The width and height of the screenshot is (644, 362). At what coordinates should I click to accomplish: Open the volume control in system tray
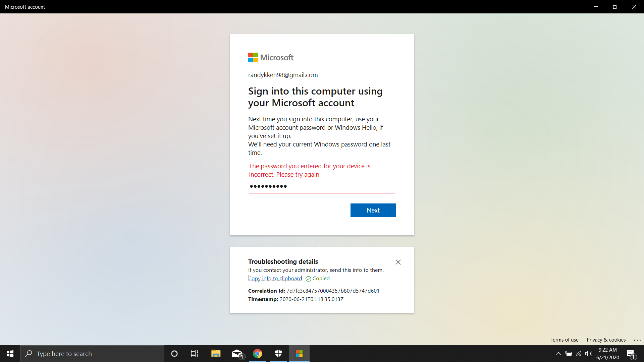click(589, 353)
